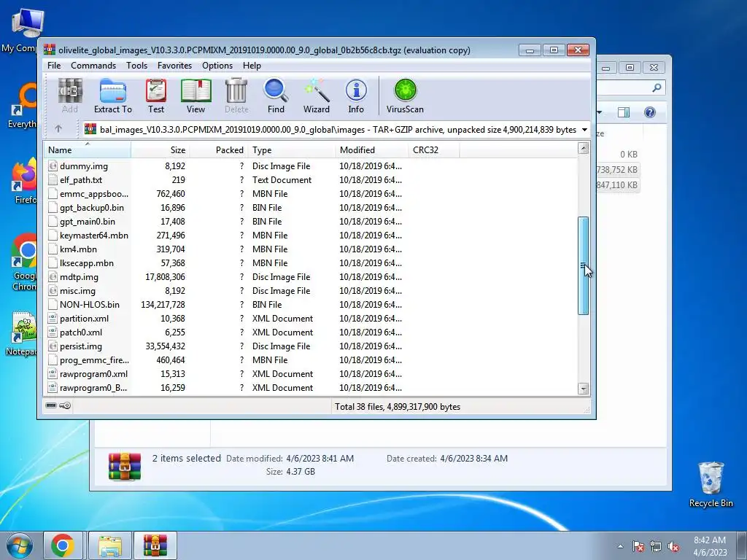Viewport: 747px width, 560px height.
Task: Open the Windows Start button
Action: (20, 545)
